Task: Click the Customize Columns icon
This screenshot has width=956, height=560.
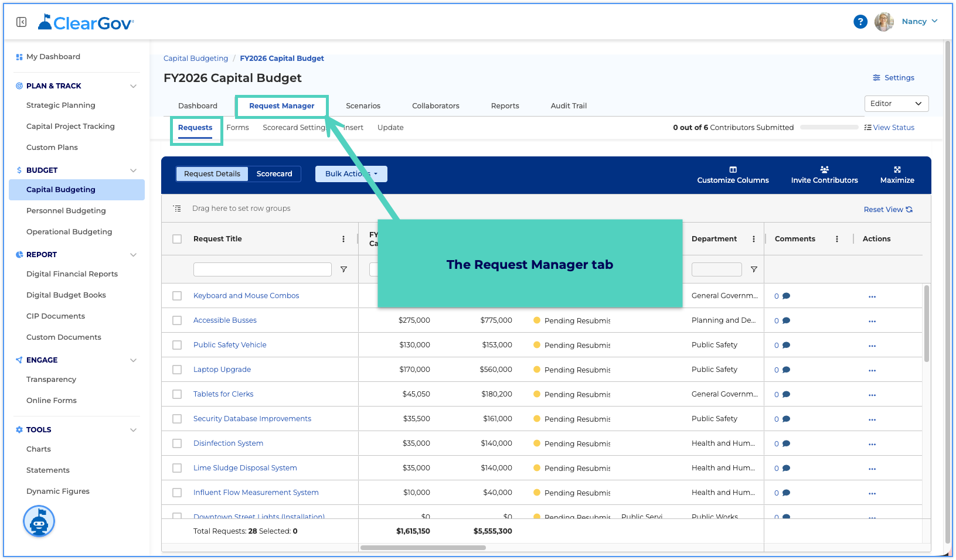Action: [733, 169]
